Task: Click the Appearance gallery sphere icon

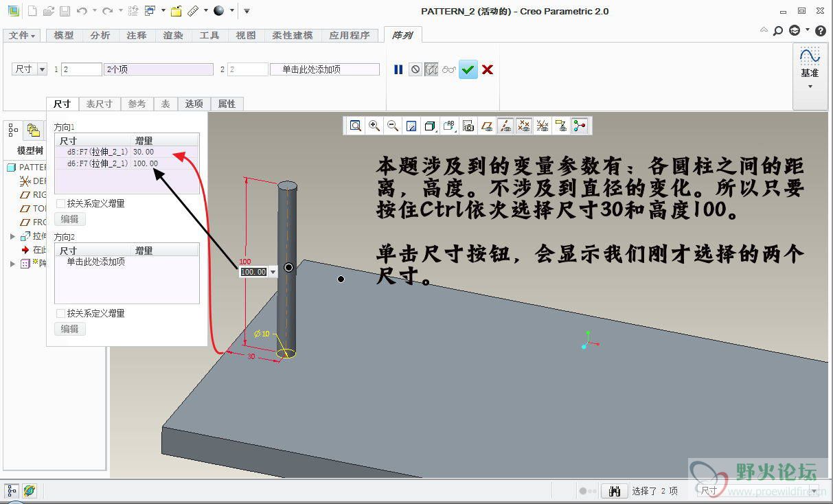Action: click(219, 11)
